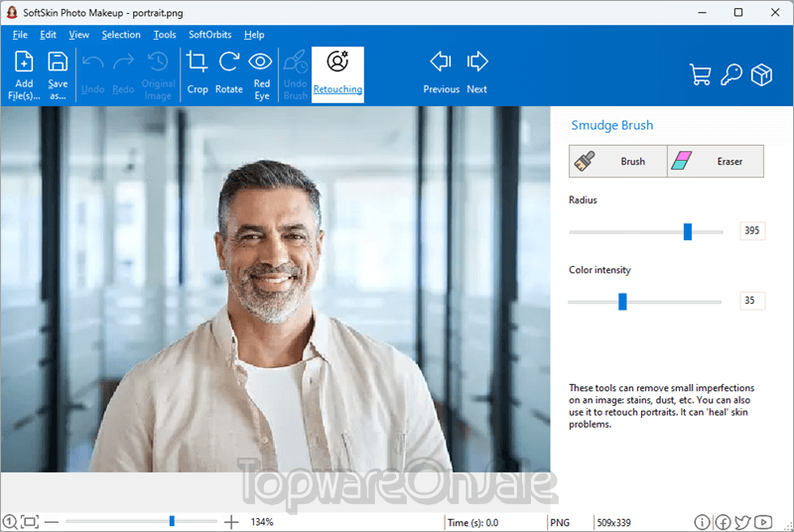Open the Retouching tool
Viewport: 794px width, 532px height.
[337, 74]
